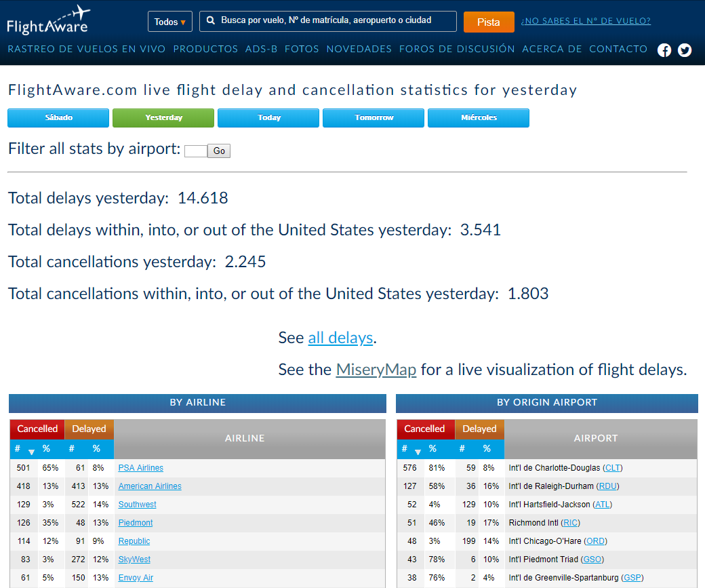
Task: Open the Productos menu
Action: point(205,49)
